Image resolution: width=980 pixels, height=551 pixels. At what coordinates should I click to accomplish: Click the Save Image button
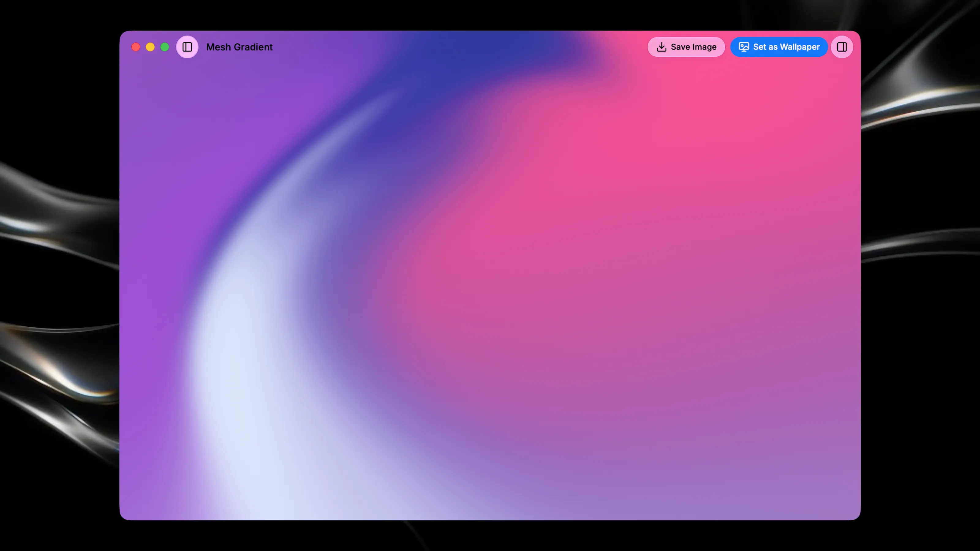coord(686,47)
